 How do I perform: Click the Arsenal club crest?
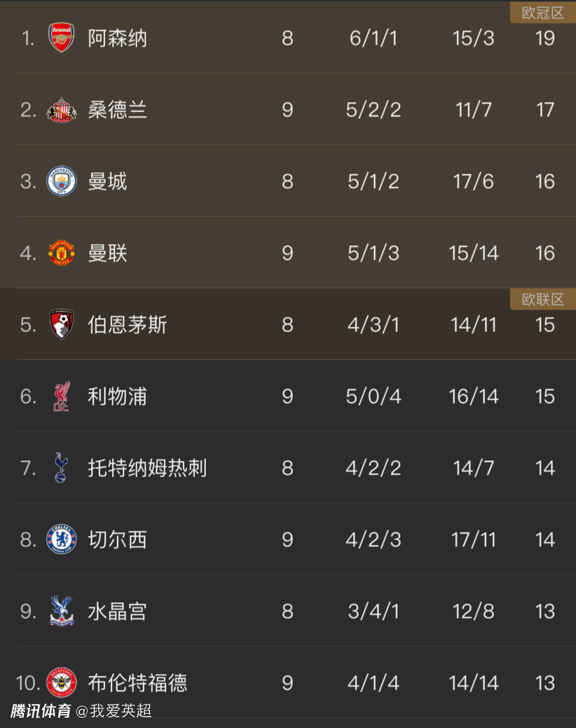tap(61, 38)
